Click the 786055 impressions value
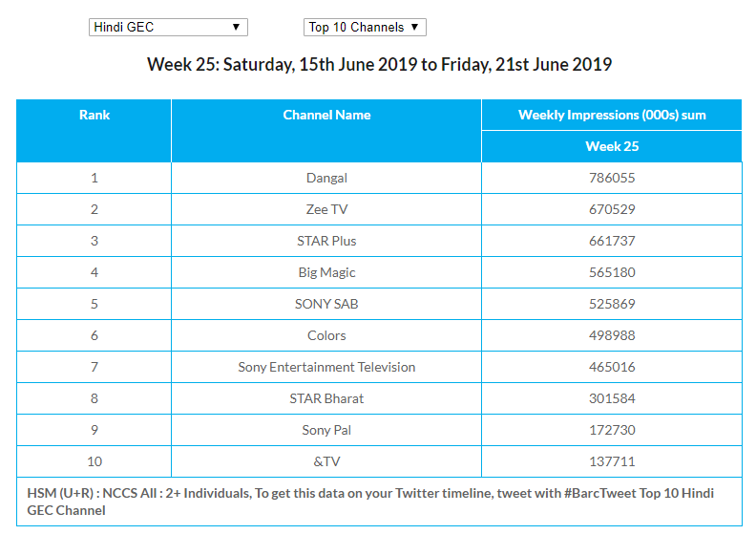 612,178
